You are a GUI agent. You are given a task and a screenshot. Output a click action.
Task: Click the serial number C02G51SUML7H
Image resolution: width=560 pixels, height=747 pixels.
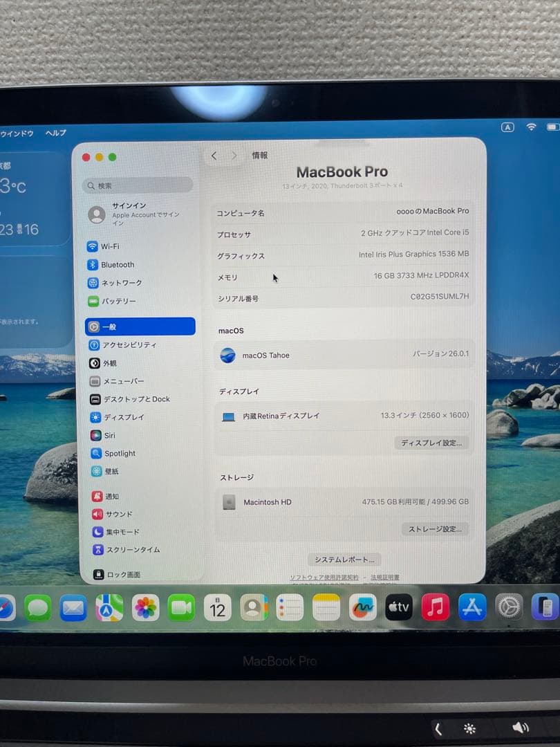pyautogui.click(x=440, y=296)
